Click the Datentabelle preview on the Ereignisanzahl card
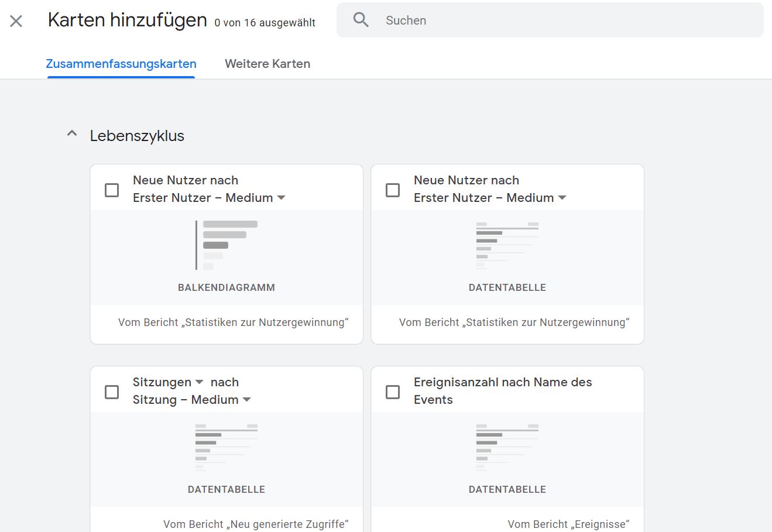 (507, 445)
